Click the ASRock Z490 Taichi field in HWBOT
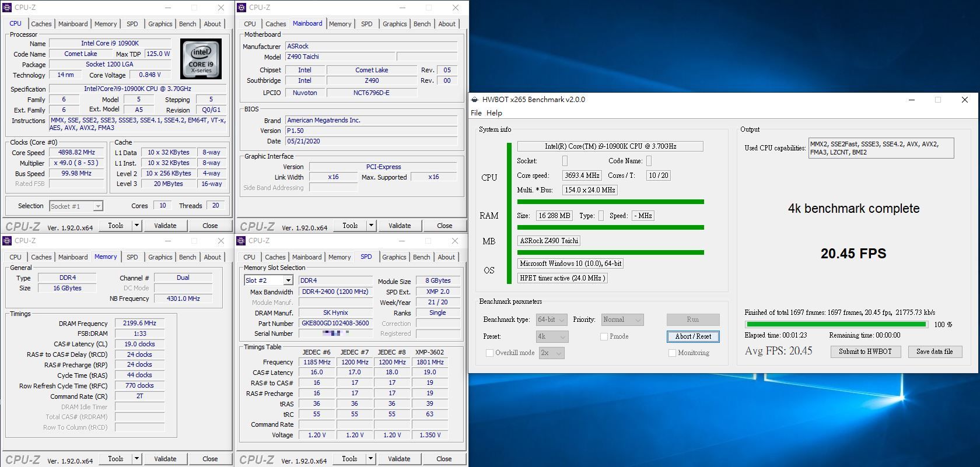Viewport: 980px width, 467px height. coord(549,241)
